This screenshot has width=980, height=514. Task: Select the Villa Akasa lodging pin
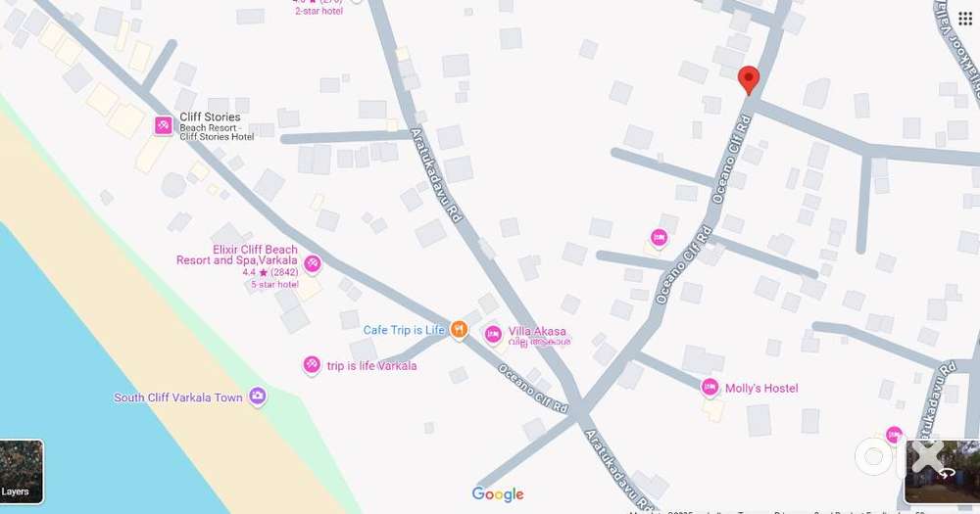(x=493, y=335)
